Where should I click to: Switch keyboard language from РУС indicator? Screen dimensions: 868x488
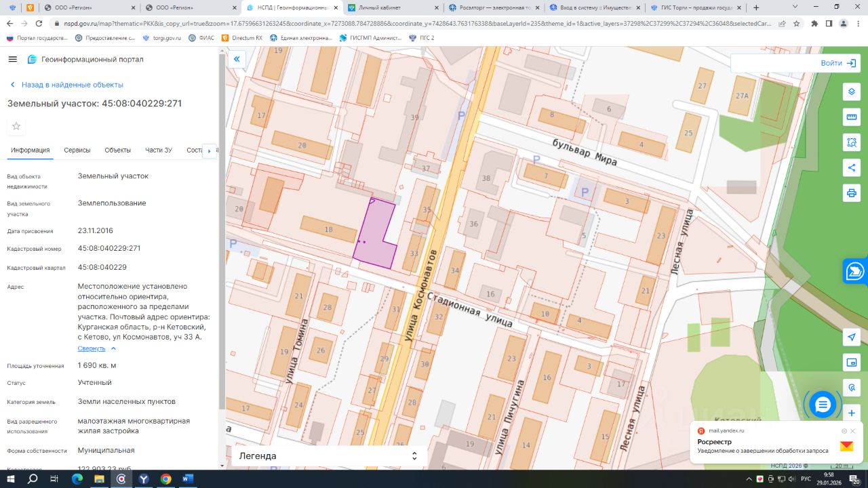click(x=806, y=479)
